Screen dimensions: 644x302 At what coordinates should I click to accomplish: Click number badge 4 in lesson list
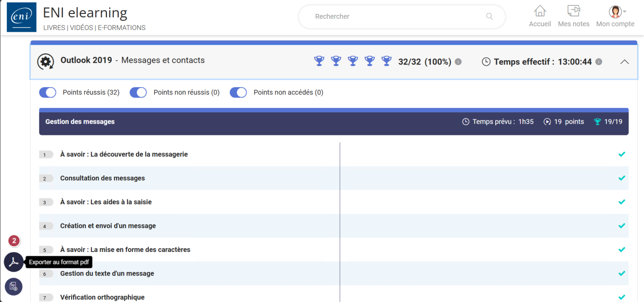coord(46,226)
